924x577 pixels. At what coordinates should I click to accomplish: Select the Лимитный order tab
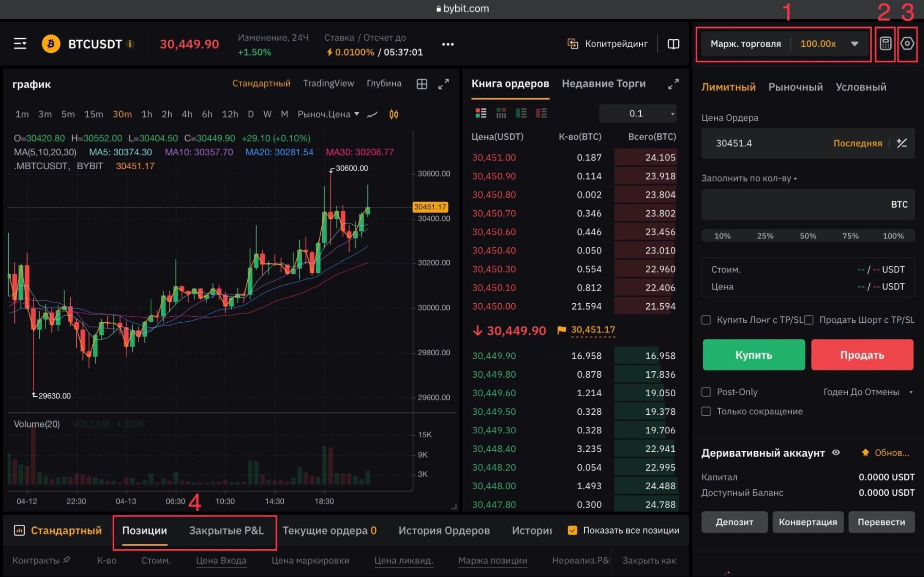click(728, 87)
